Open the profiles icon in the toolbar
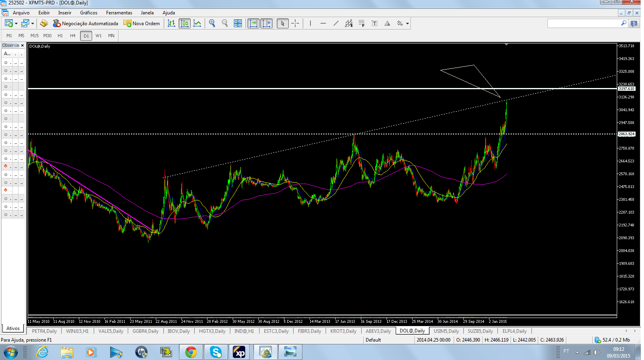This screenshot has width=644, height=360. [25, 23]
